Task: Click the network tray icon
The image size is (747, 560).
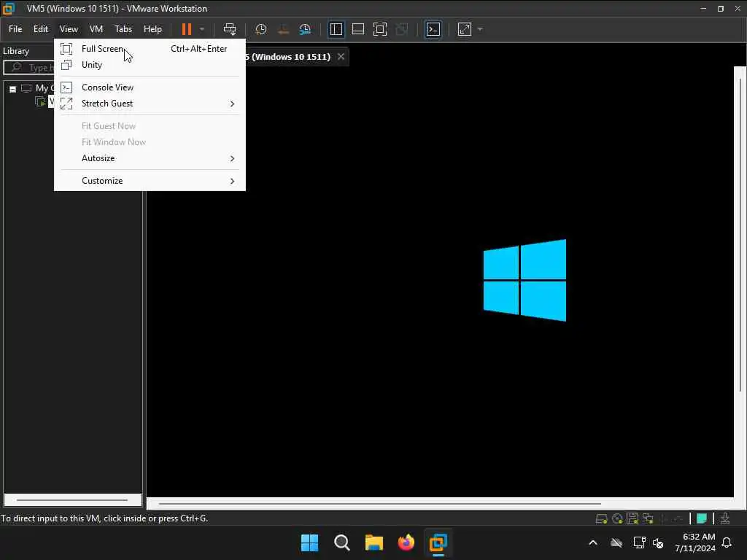Action: pyautogui.click(x=639, y=542)
